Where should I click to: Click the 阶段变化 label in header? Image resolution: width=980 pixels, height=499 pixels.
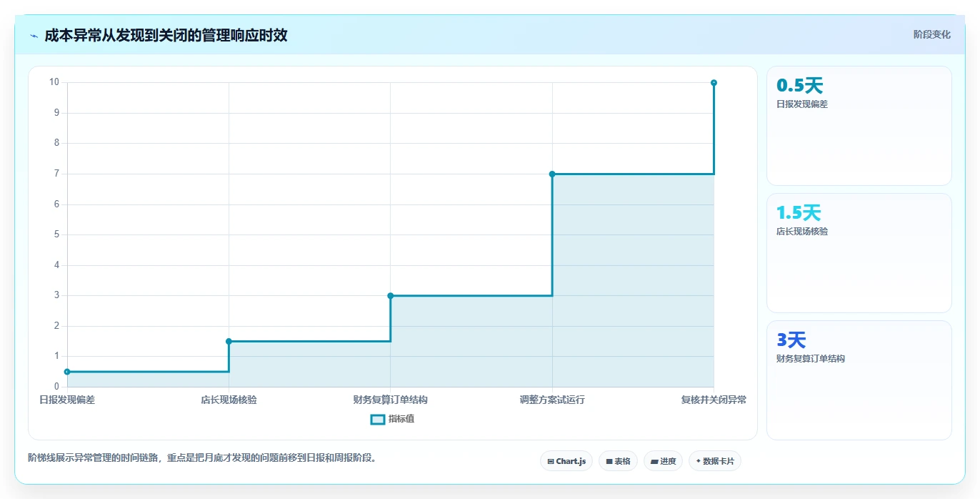(x=931, y=34)
